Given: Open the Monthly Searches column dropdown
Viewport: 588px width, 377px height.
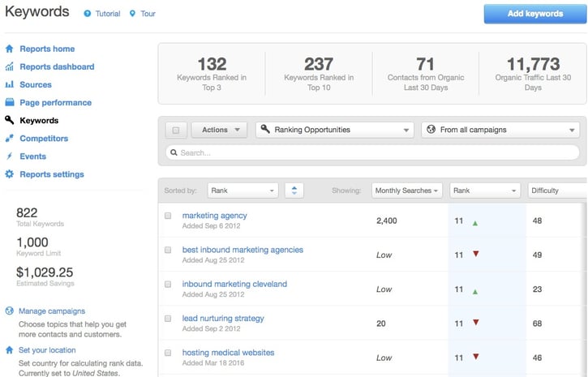Looking at the screenshot, I should click(x=407, y=191).
